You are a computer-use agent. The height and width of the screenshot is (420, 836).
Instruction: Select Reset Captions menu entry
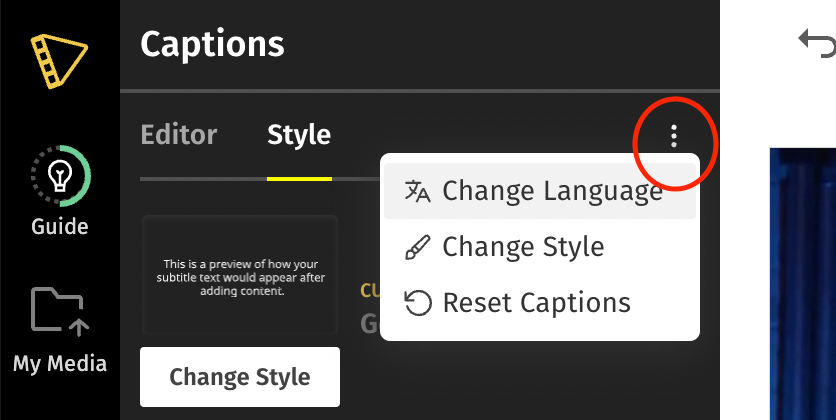coord(540,303)
